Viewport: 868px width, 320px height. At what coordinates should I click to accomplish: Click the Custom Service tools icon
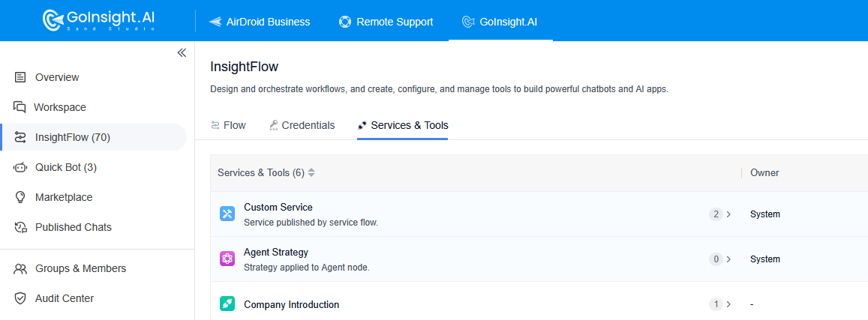(227, 214)
